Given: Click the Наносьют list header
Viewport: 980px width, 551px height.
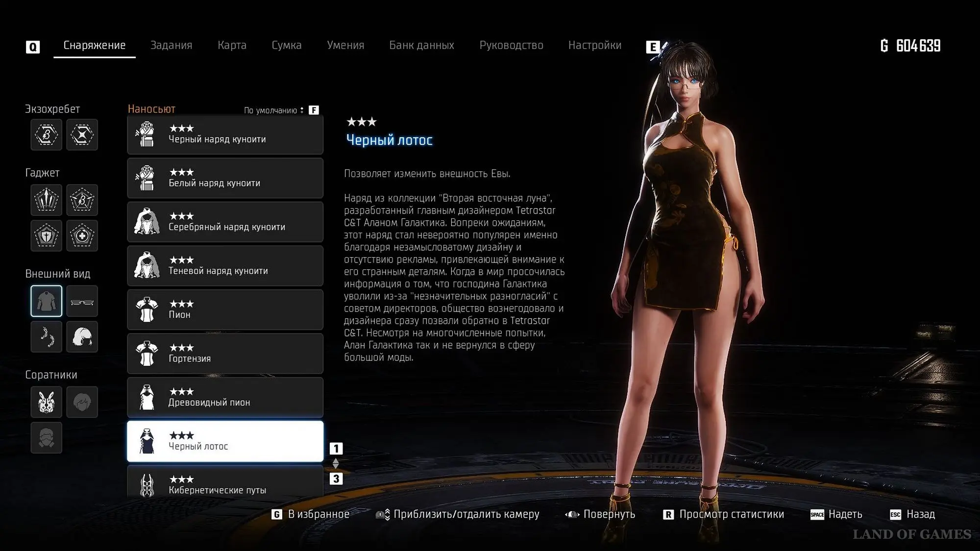Looking at the screenshot, I should click(x=151, y=109).
